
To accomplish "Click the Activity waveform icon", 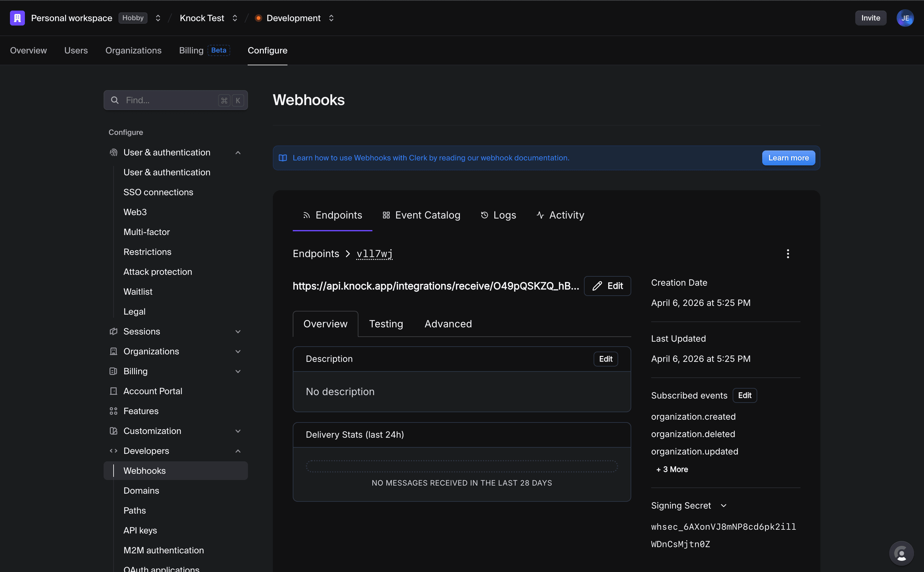I will (x=540, y=215).
